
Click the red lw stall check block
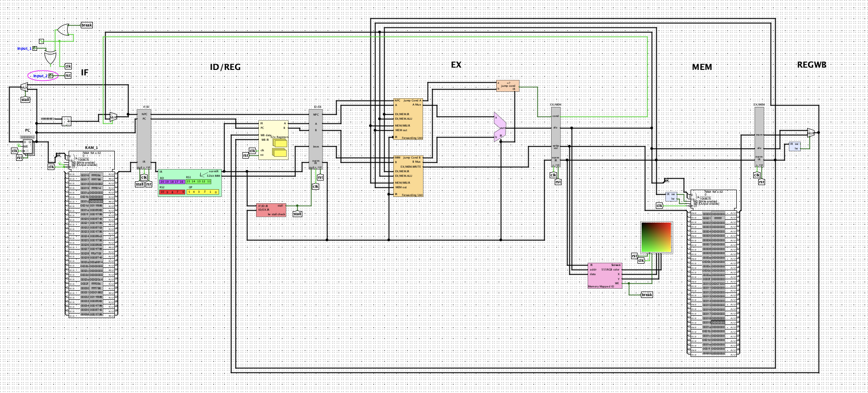tap(271, 210)
